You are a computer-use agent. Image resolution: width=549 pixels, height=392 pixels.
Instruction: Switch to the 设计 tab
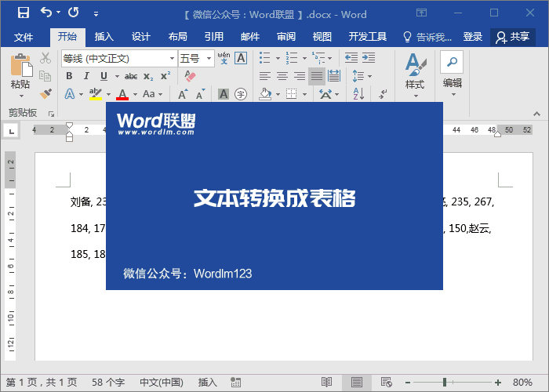140,37
